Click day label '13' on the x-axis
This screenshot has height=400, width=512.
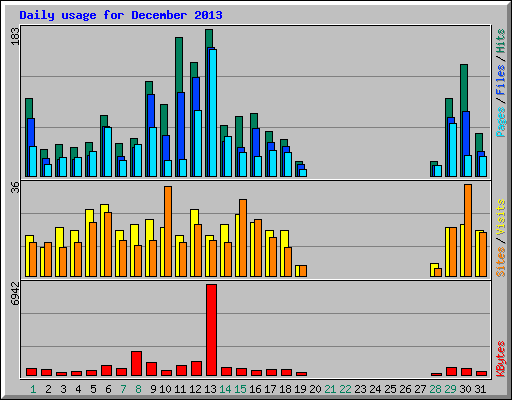pos(210,389)
